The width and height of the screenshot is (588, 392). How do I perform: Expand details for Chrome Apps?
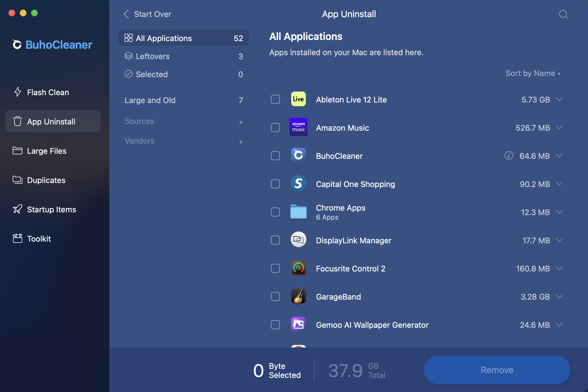pyautogui.click(x=560, y=212)
